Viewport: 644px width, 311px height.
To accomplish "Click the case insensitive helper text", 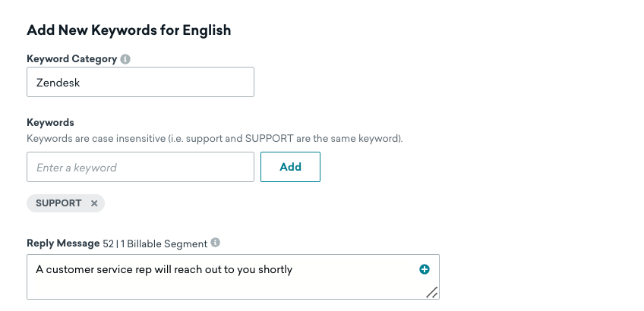I will coord(214,139).
